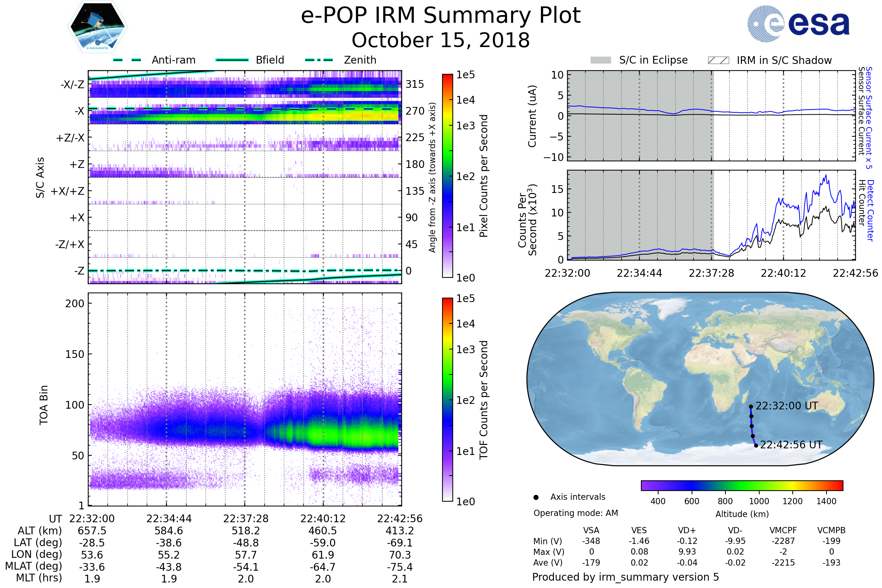The height and width of the screenshot is (588, 882).
Task: Click the Bfield solid line legend marker
Action: tap(232, 60)
